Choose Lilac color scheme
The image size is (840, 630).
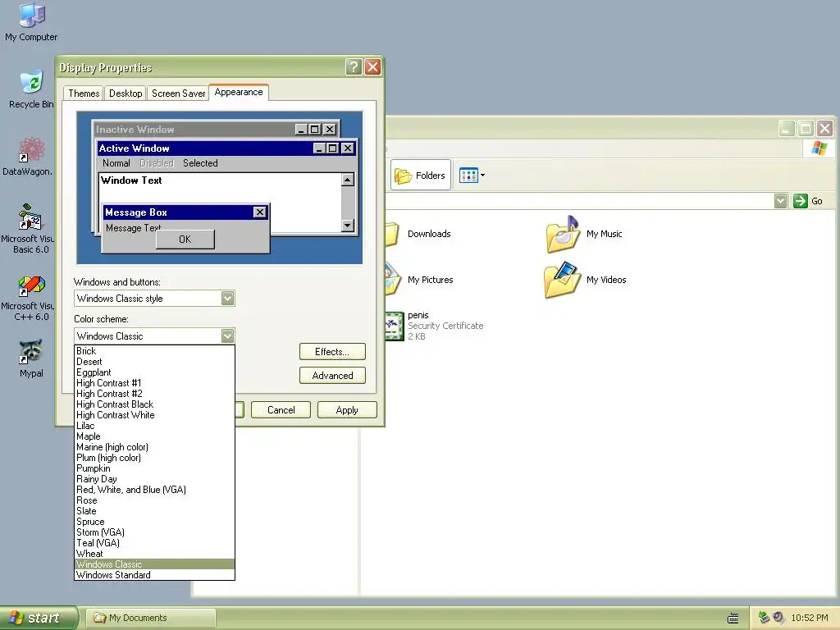(x=154, y=426)
